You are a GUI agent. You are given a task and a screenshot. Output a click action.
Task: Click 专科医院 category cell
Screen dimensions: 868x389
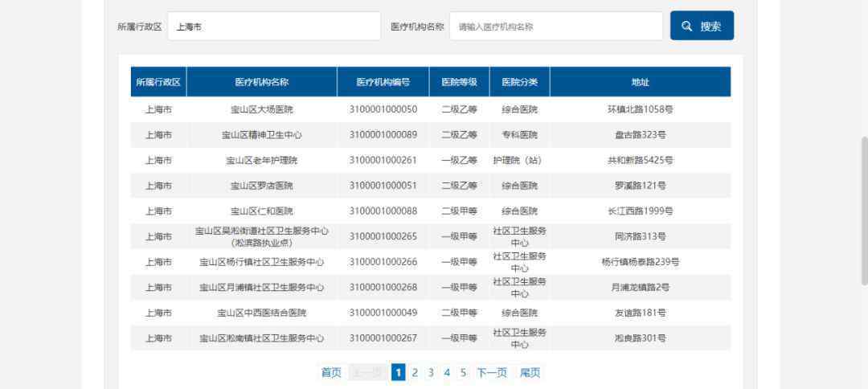click(519, 135)
